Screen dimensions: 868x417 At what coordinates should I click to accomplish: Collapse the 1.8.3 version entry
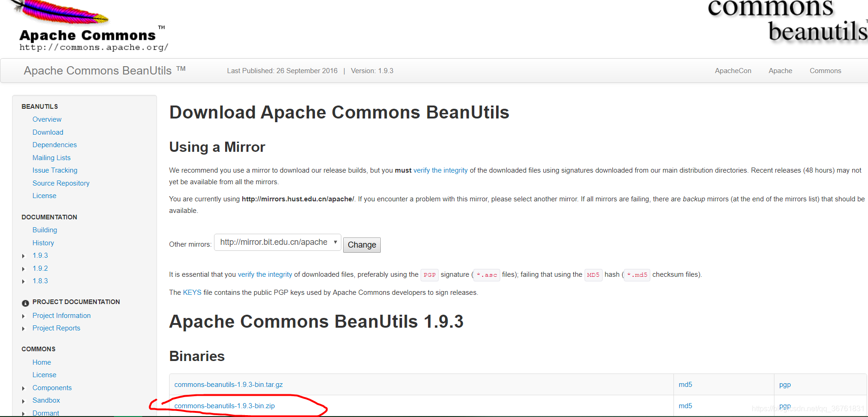(x=24, y=281)
